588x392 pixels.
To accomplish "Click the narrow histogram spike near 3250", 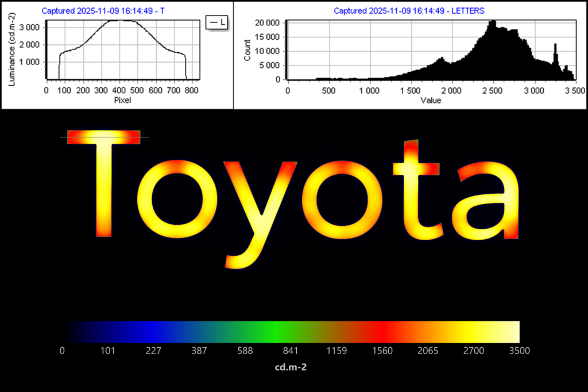I will tap(555, 46).
